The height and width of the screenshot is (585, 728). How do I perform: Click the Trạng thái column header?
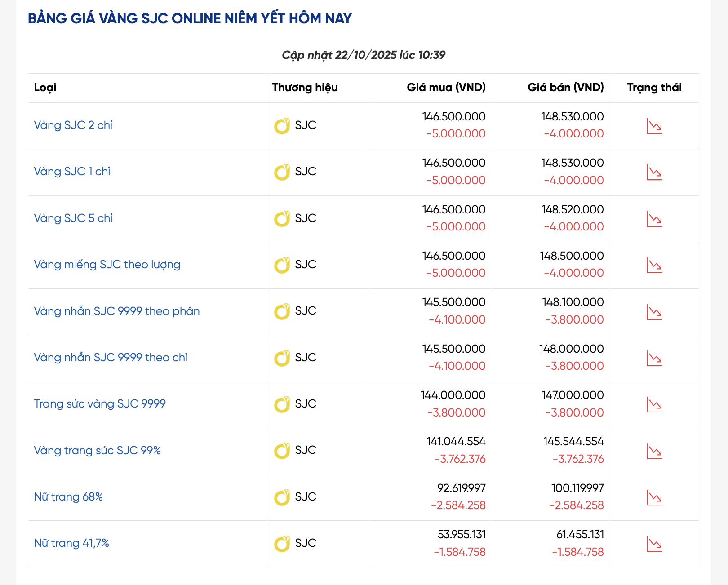click(654, 88)
